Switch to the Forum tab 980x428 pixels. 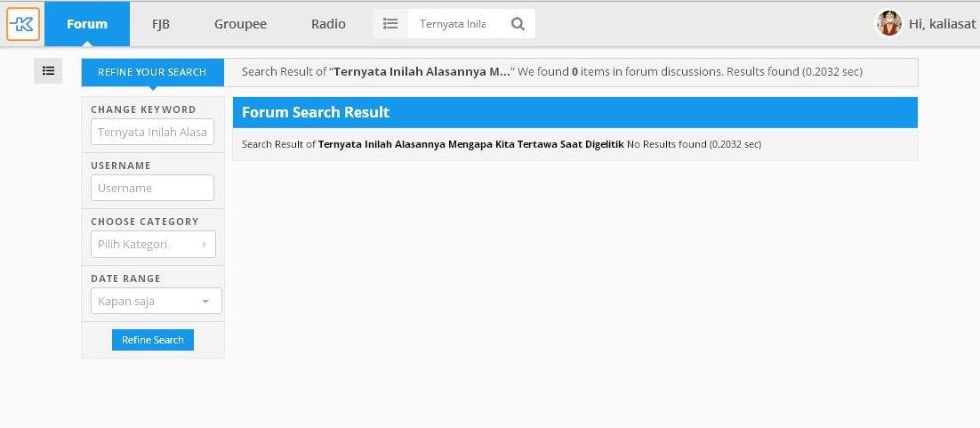[x=87, y=24]
